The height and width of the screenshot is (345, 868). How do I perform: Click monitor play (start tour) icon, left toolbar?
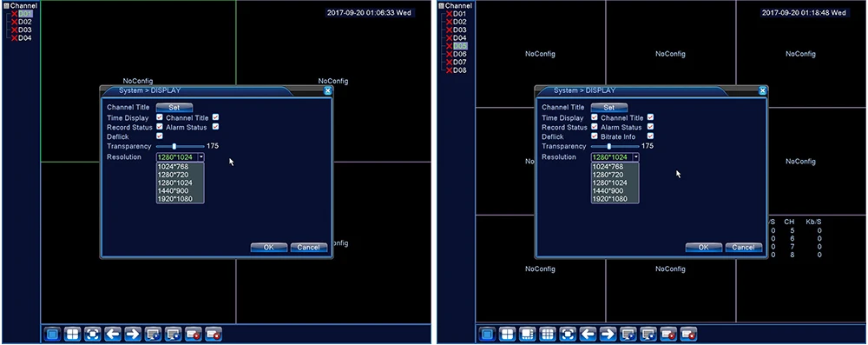tap(153, 334)
